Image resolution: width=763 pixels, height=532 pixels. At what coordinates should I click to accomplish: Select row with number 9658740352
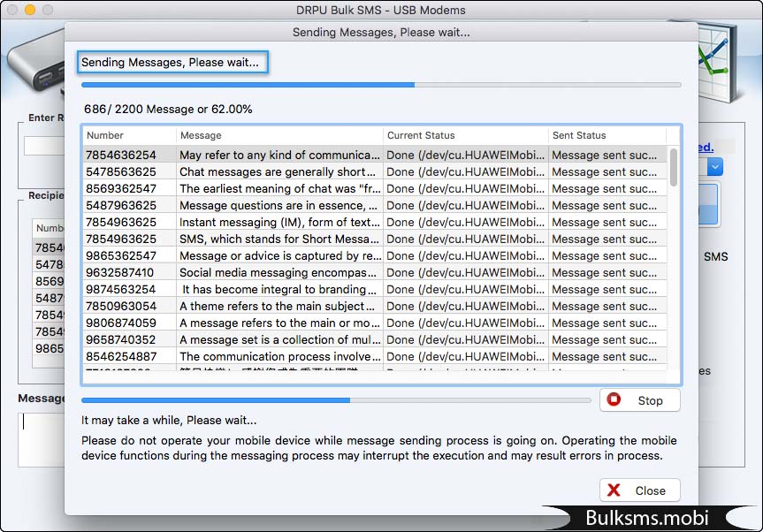[375, 339]
